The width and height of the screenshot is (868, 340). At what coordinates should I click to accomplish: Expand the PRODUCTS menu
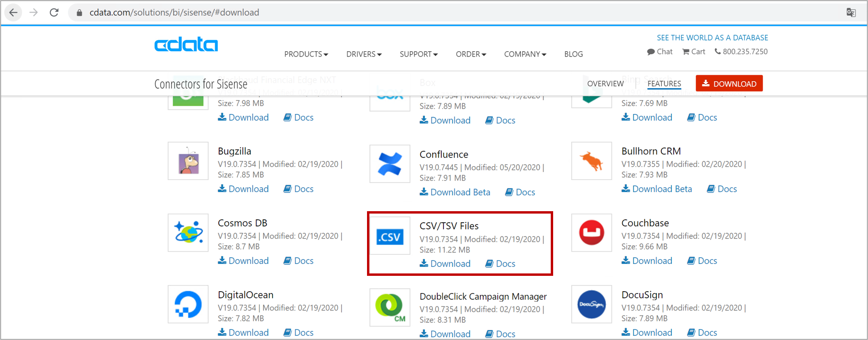(x=306, y=54)
